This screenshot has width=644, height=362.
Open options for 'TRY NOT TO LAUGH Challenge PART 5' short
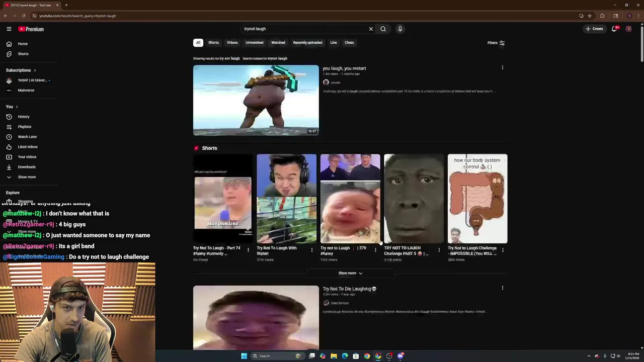coord(439,250)
